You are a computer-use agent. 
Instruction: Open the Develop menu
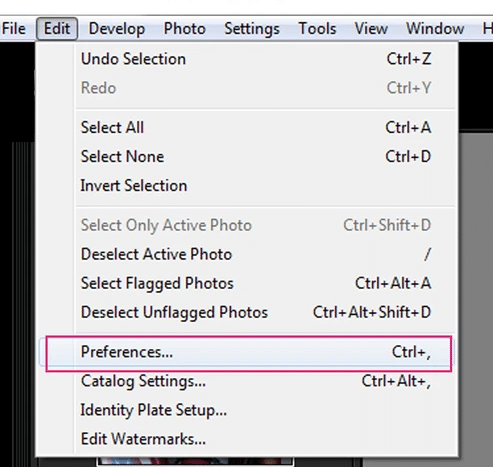coord(117,29)
